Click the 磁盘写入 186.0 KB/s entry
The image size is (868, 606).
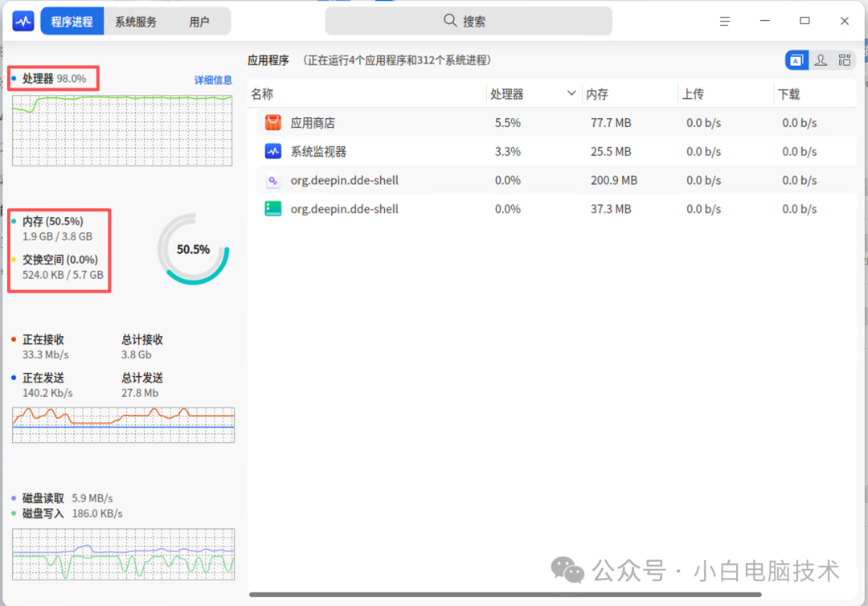click(x=72, y=514)
